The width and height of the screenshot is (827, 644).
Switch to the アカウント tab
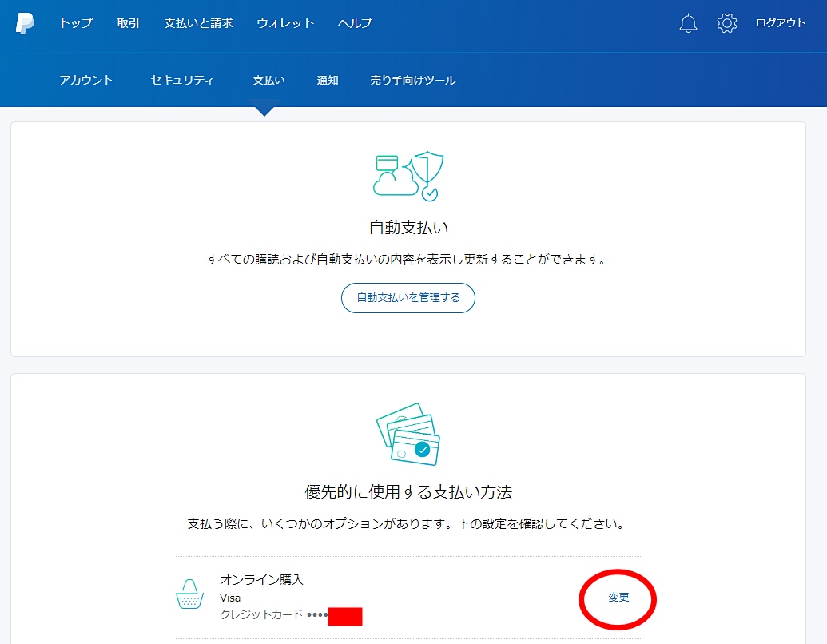click(86, 80)
